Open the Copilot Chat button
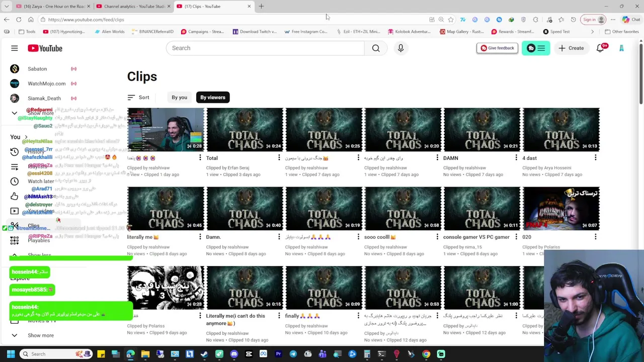644x362 pixels. pyautogui.click(x=630, y=20)
